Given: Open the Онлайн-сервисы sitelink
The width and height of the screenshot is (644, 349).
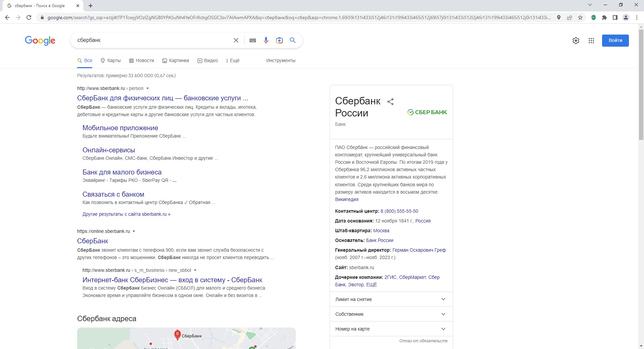Looking at the screenshot, I should (109, 150).
